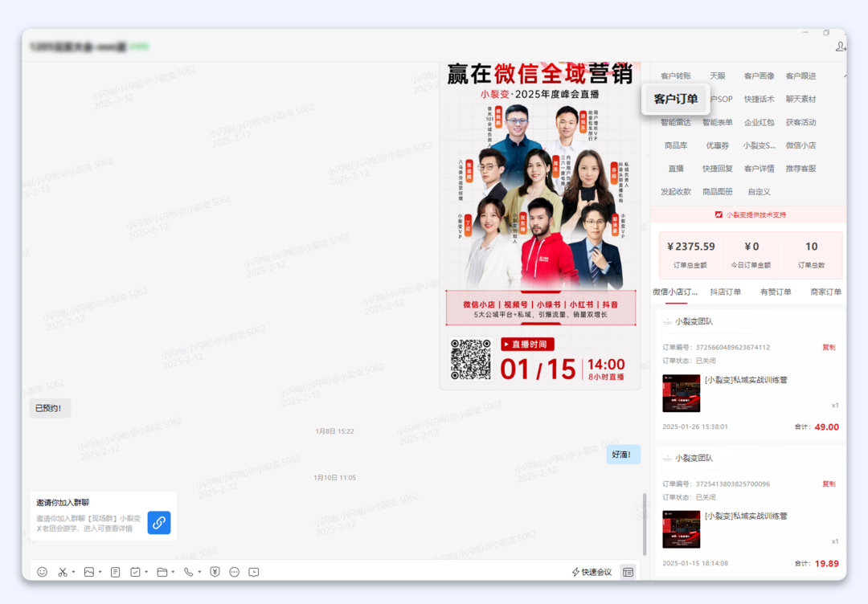Image resolution: width=868 pixels, height=604 pixels.
Task: Expand the image icon dropdown arrow
Action: tap(100, 573)
